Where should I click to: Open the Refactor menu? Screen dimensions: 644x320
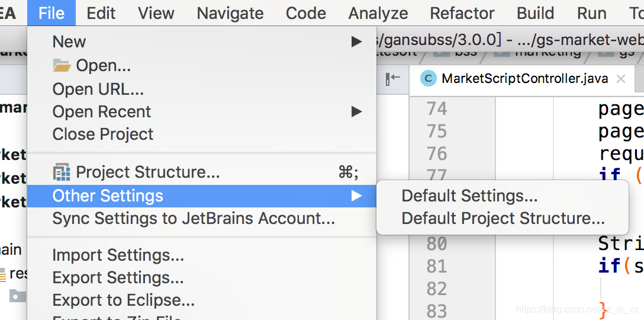462,13
